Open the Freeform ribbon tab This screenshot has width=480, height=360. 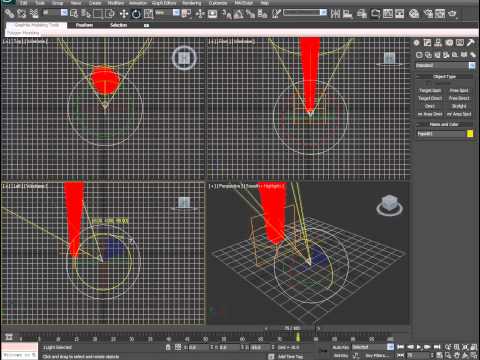tap(84, 25)
